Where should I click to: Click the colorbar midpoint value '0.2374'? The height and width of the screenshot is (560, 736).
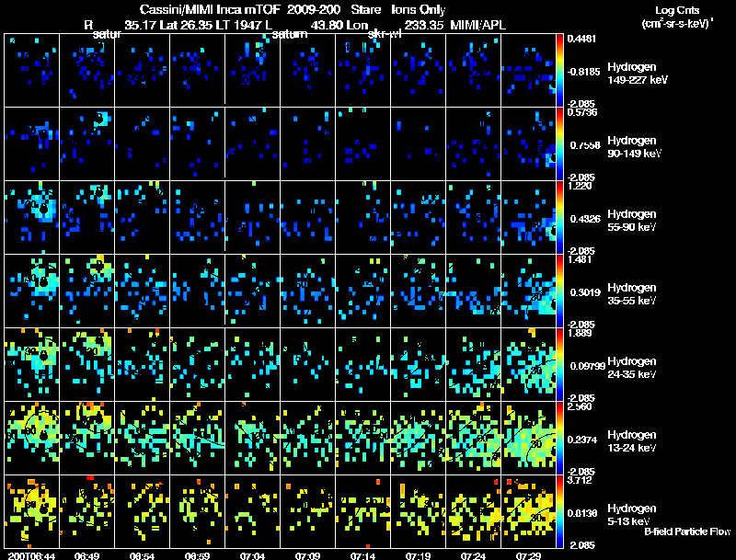tap(583, 440)
